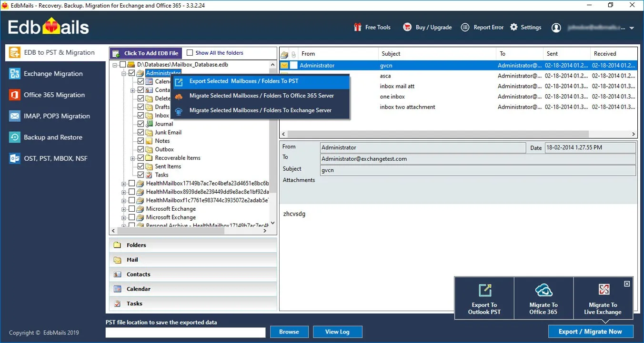Uncheck the Recoverable Items checkbox
The image size is (644, 343).
coord(141,158)
